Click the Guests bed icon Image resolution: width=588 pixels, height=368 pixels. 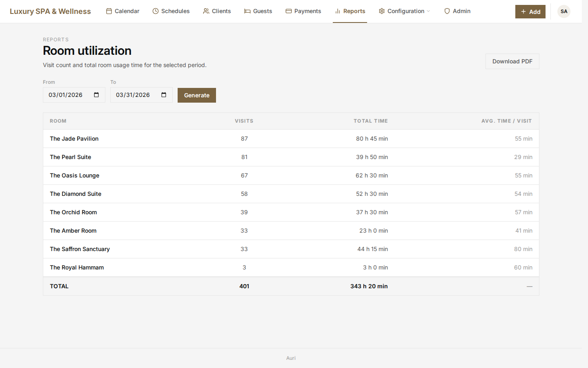pyautogui.click(x=247, y=11)
